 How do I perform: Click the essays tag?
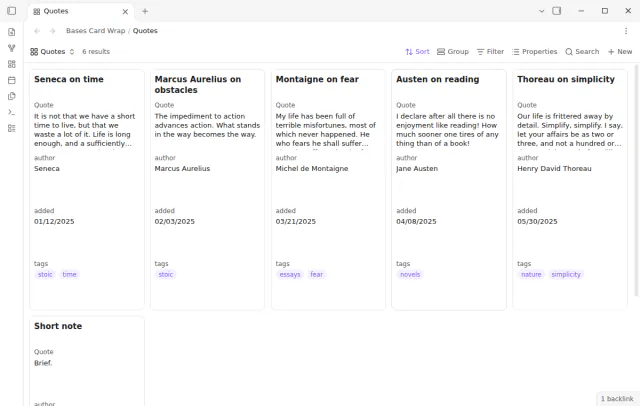click(x=290, y=274)
